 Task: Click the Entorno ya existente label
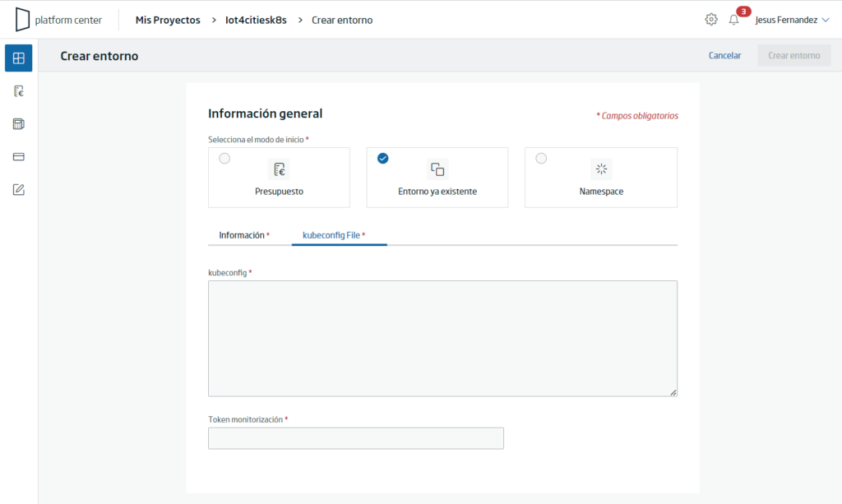[x=437, y=192]
